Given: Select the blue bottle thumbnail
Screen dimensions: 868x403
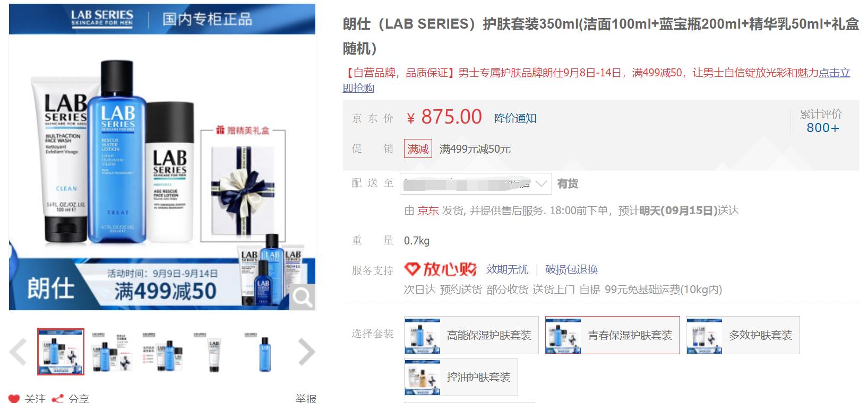Looking at the screenshot, I should pyautogui.click(x=265, y=352).
